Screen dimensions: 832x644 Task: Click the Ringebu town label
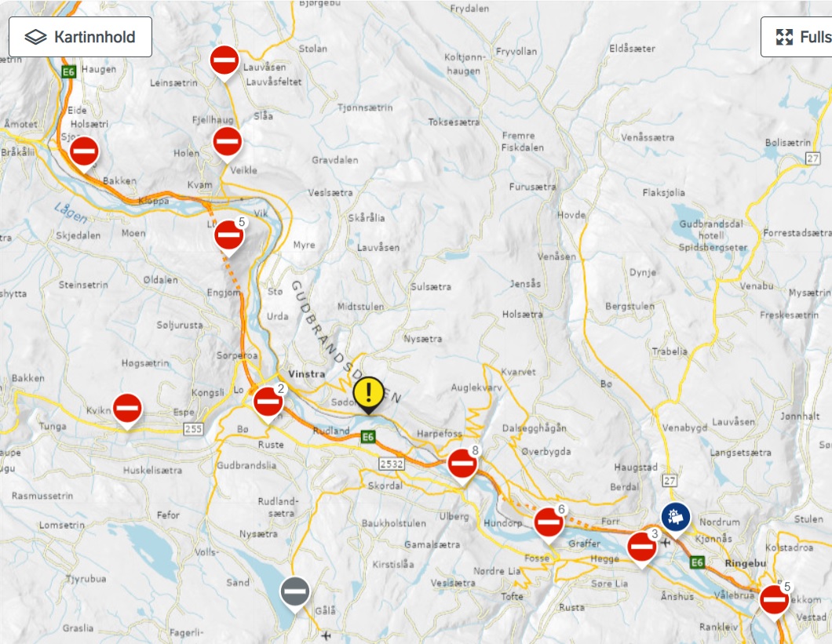(x=746, y=563)
